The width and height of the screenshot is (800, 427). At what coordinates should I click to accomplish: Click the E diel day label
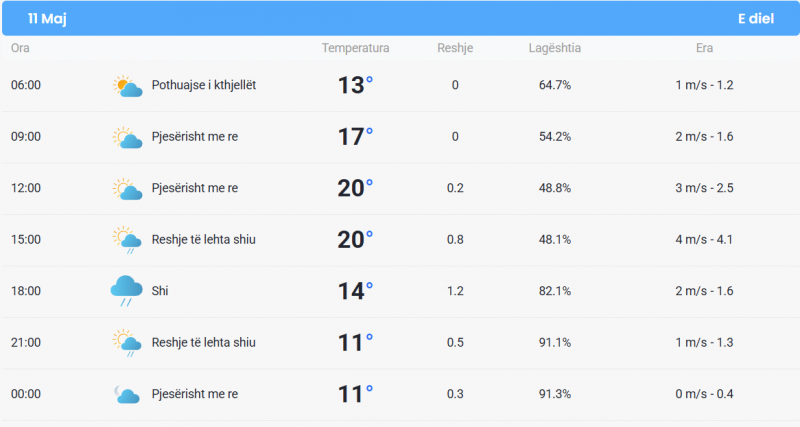click(756, 19)
